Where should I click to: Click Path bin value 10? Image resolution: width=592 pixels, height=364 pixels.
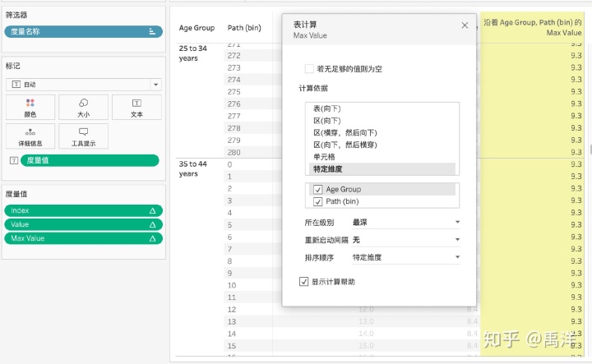click(x=232, y=286)
